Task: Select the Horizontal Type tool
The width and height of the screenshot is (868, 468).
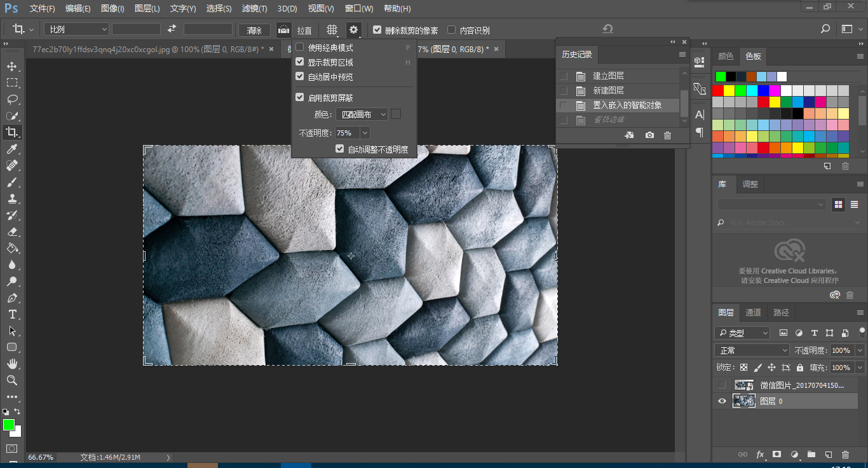Action: click(12, 314)
